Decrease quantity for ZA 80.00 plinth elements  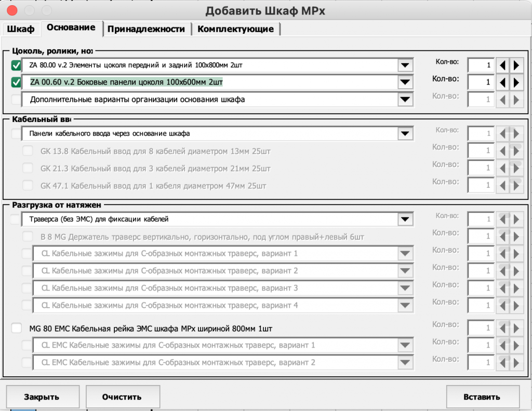[x=502, y=65]
